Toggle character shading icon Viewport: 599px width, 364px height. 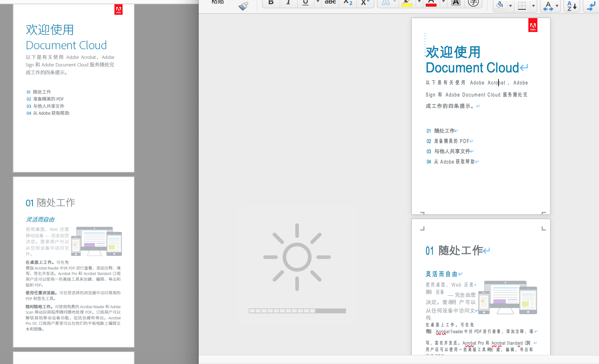[x=456, y=3]
